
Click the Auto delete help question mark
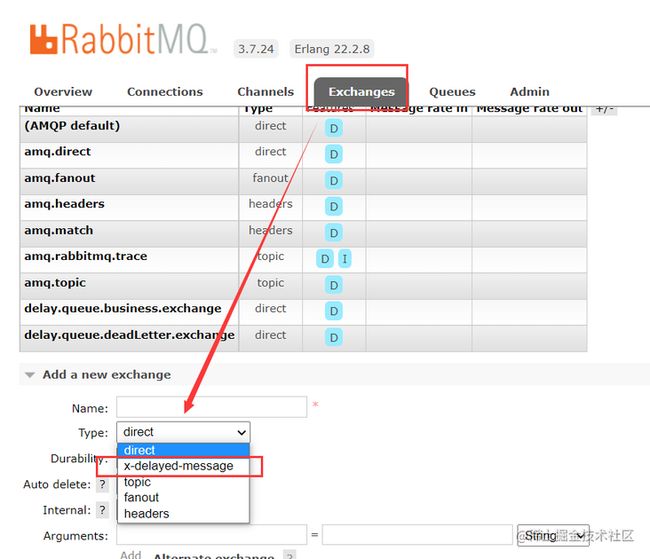[102, 484]
